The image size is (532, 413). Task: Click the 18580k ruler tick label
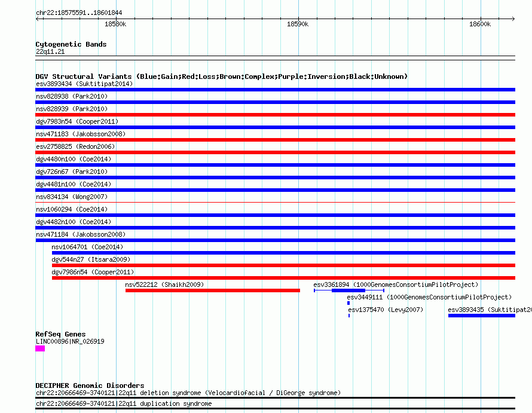click(115, 24)
